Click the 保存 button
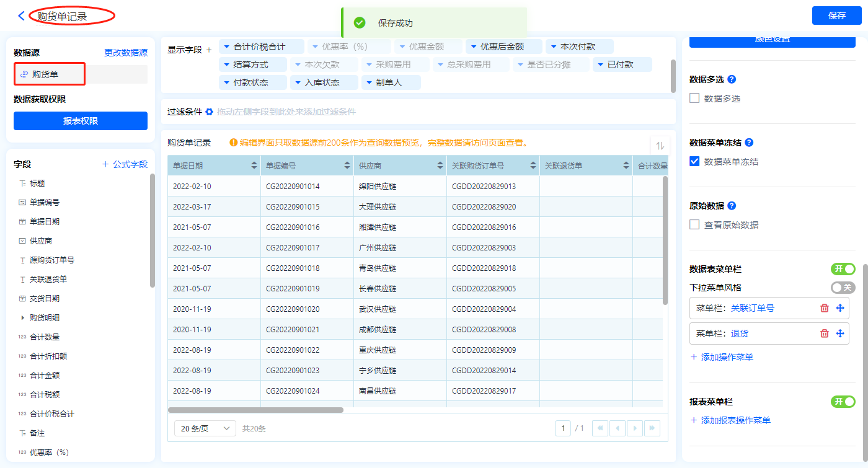This screenshot has height=468, width=868. tap(836, 15)
